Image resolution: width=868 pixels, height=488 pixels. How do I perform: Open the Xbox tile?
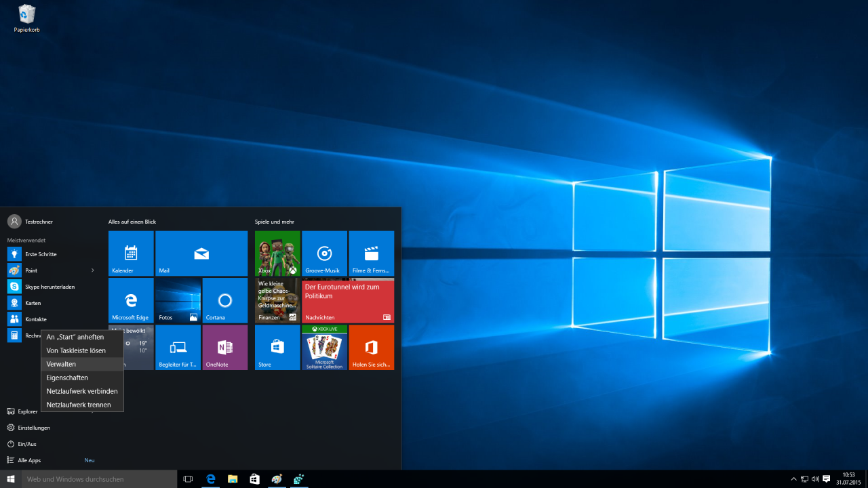pyautogui.click(x=277, y=253)
